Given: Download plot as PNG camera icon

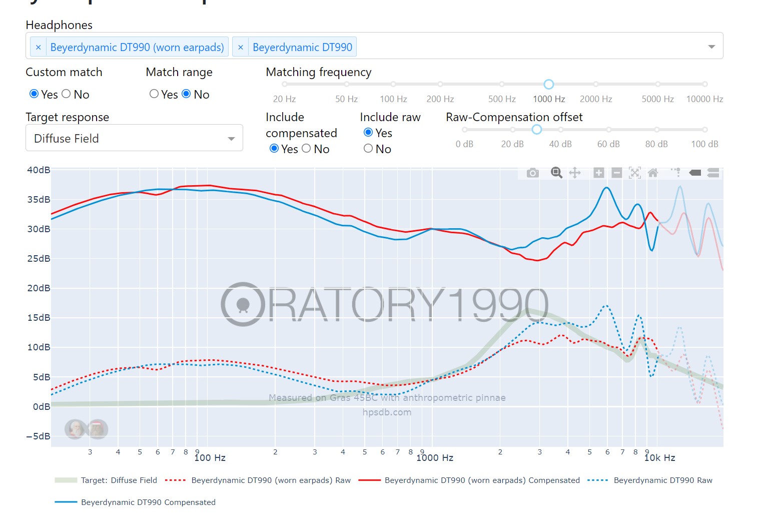Looking at the screenshot, I should pyautogui.click(x=533, y=173).
